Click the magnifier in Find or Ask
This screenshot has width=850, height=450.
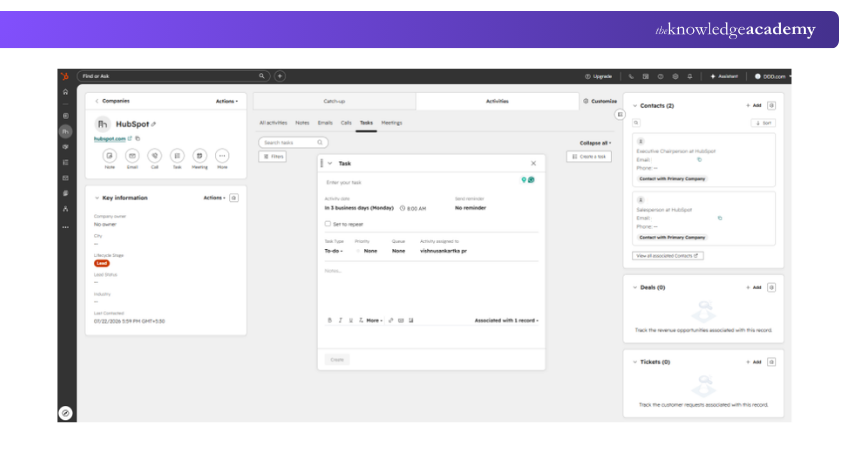pyautogui.click(x=261, y=76)
